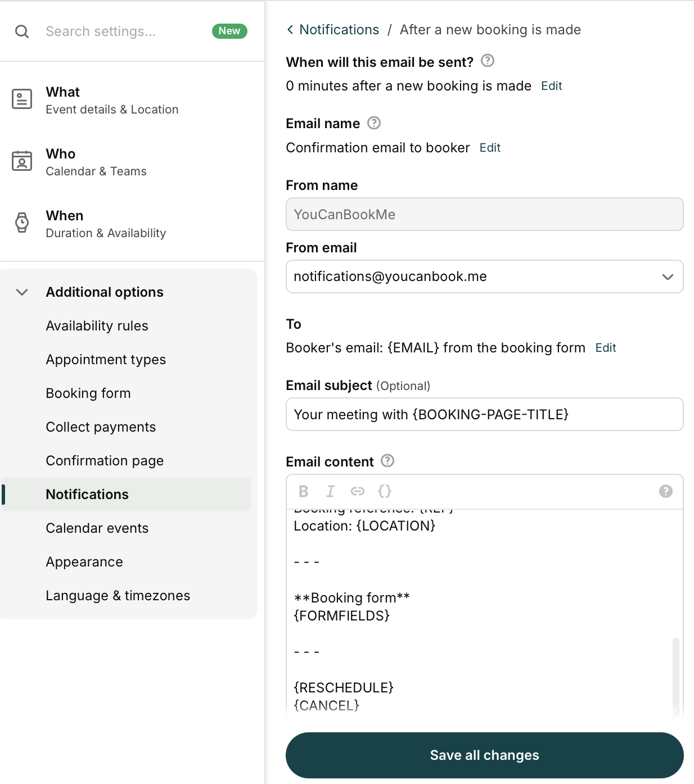
Task: Click the Email subject input field
Action: tap(484, 414)
